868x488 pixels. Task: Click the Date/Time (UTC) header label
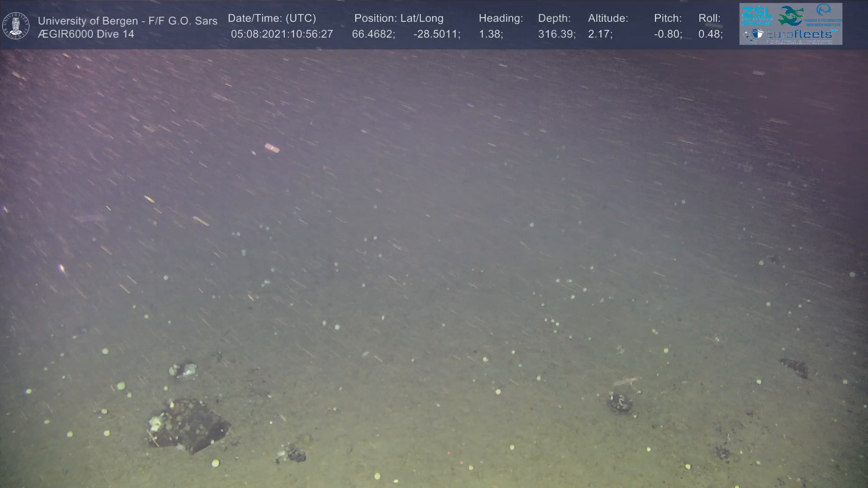click(272, 19)
